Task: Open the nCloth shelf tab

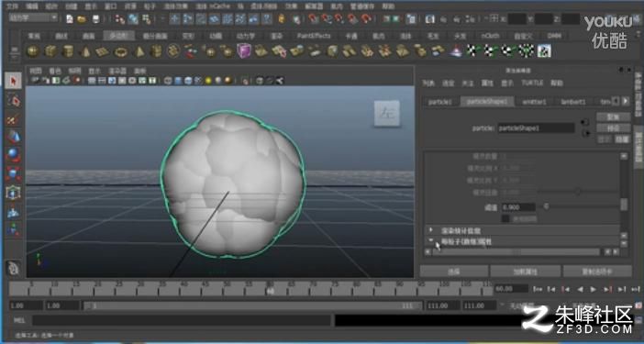Action: [x=490, y=36]
